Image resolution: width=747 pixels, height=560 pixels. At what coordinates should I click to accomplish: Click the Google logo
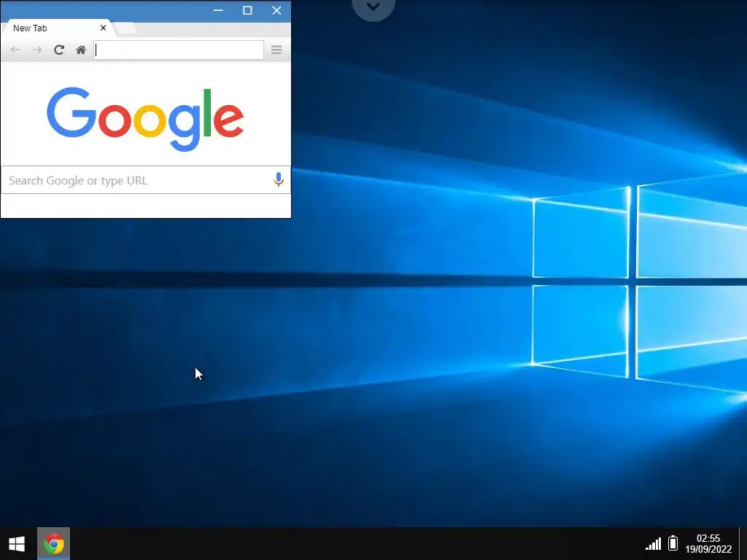click(x=145, y=119)
